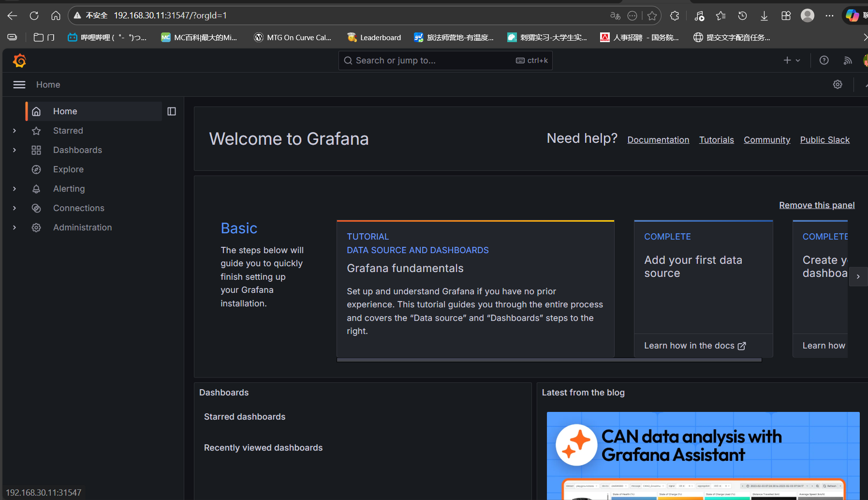Image resolution: width=868 pixels, height=500 pixels.
Task: Click Learn how in the docs link
Action: pyautogui.click(x=695, y=346)
